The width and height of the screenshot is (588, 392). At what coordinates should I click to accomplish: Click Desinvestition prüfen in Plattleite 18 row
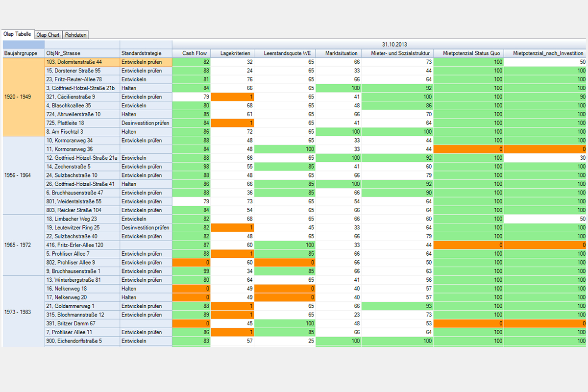[x=146, y=123]
